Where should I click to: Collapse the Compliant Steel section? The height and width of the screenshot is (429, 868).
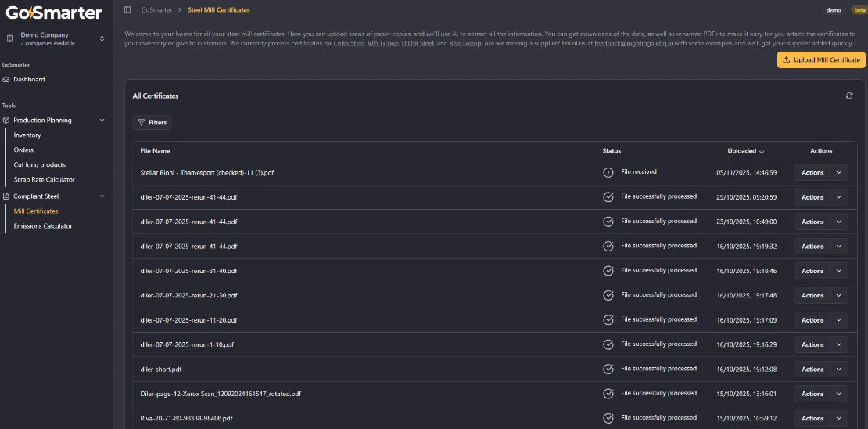tap(102, 196)
